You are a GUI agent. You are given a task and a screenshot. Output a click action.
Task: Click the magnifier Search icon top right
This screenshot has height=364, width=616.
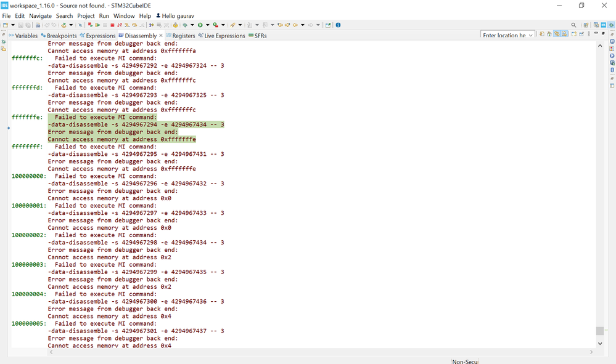click(573, 25)
